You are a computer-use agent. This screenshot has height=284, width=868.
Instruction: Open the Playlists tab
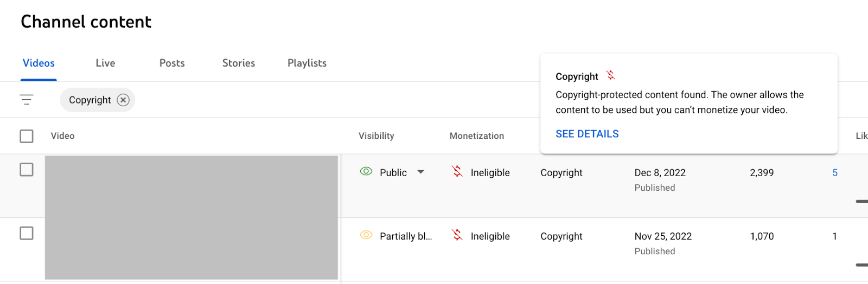tap(307, 63)
